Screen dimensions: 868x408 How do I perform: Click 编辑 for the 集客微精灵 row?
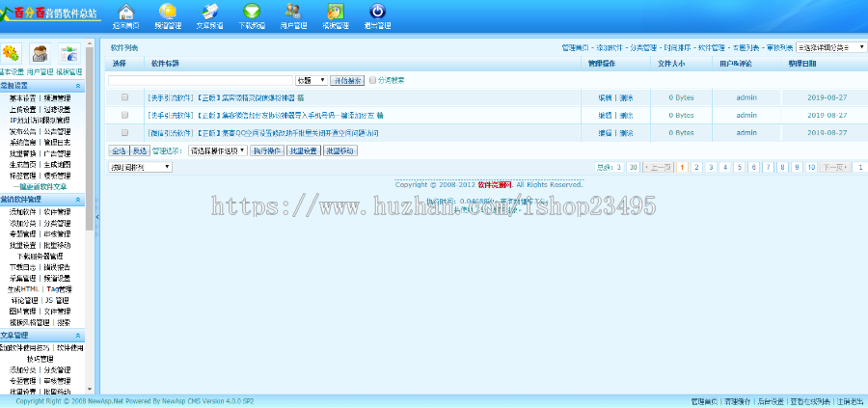605,98
